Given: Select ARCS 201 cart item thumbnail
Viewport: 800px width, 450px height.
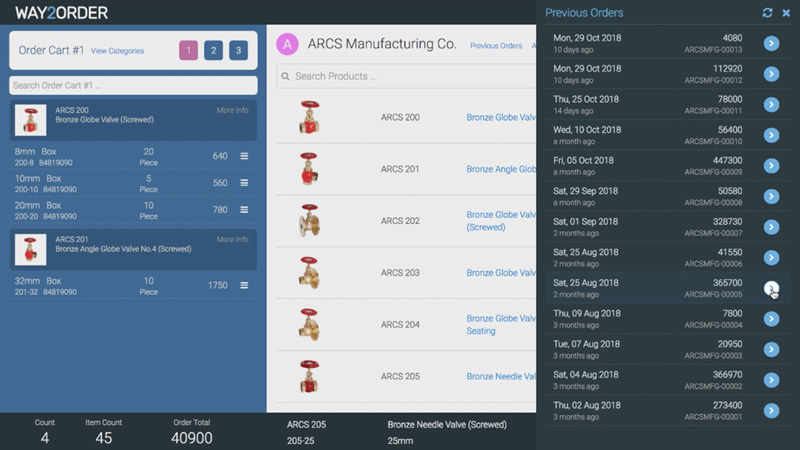Looking at the screenshot, I should pos(31,249).
